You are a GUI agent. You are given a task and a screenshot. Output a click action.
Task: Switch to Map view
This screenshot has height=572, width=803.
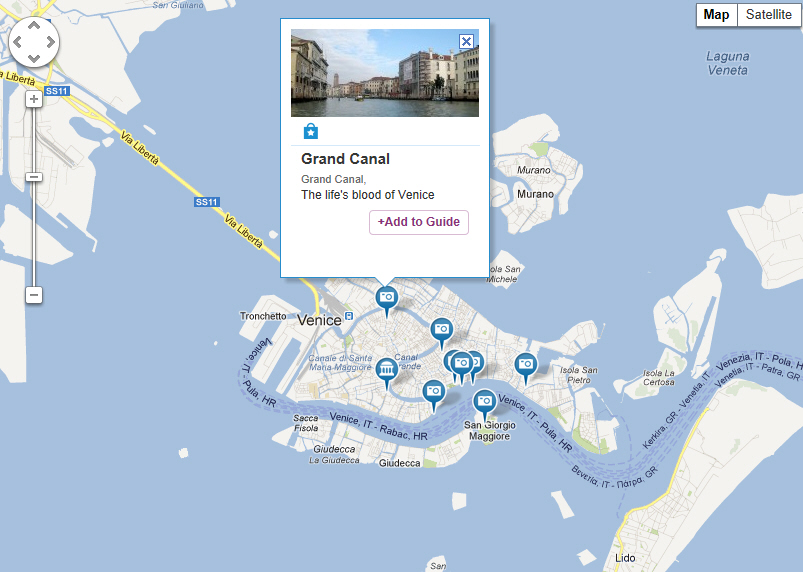716,14
